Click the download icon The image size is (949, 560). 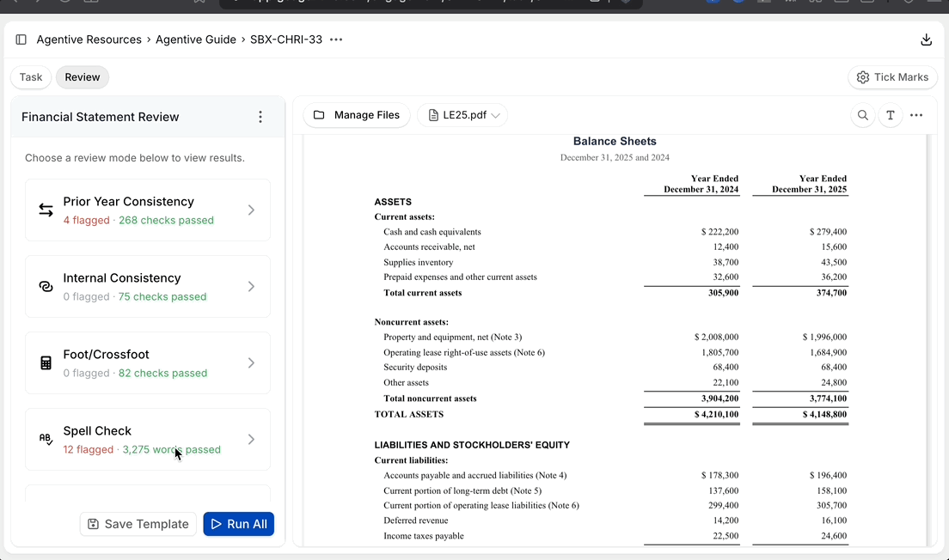(926, 40)
